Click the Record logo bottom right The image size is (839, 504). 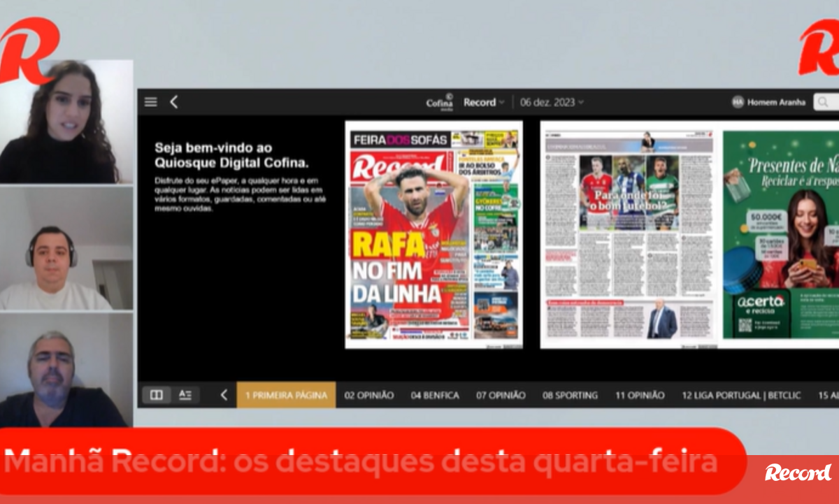[x=798, y=473]
